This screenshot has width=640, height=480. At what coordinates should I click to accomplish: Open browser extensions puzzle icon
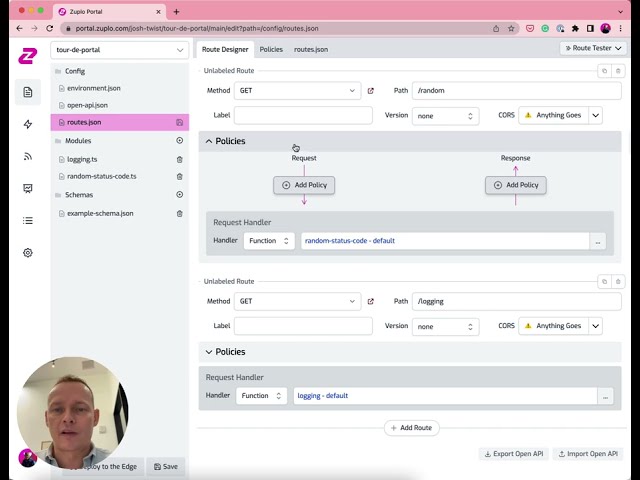[575, 28]
